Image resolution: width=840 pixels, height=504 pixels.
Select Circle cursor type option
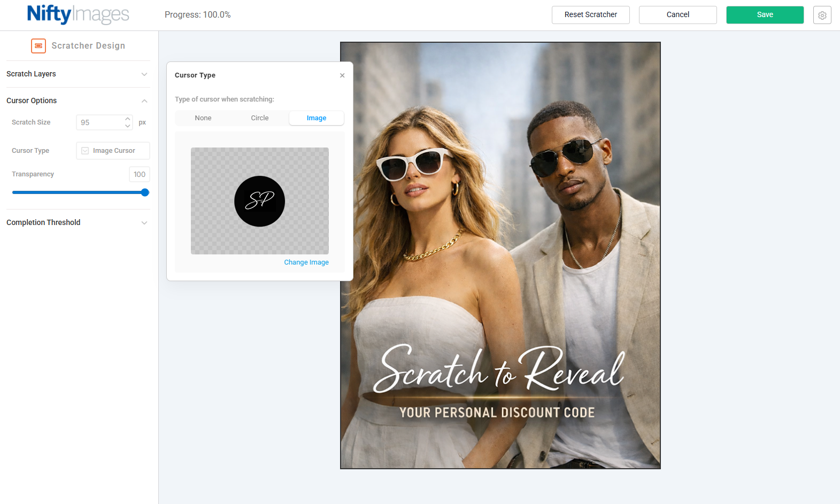(260, 118)
